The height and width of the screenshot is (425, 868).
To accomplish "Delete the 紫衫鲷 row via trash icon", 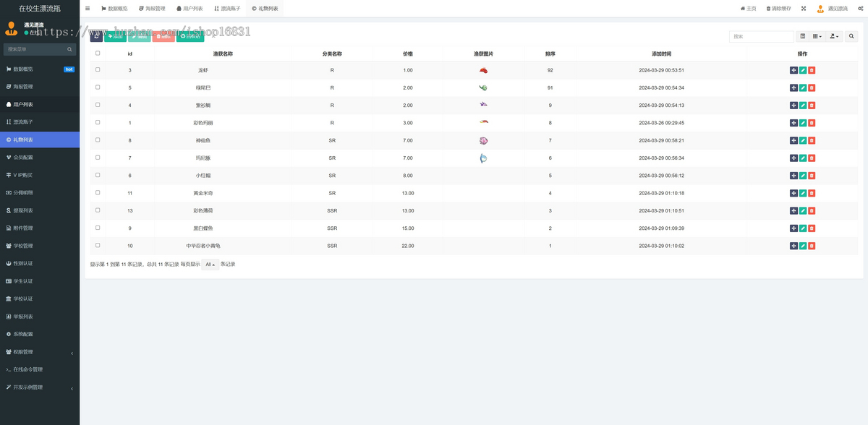I will (x=812, y=106).
